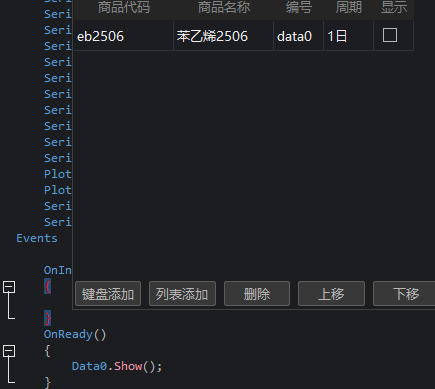
Task: Select the 苯乙烯2506 name cell
Action: [x=224, y=36]
